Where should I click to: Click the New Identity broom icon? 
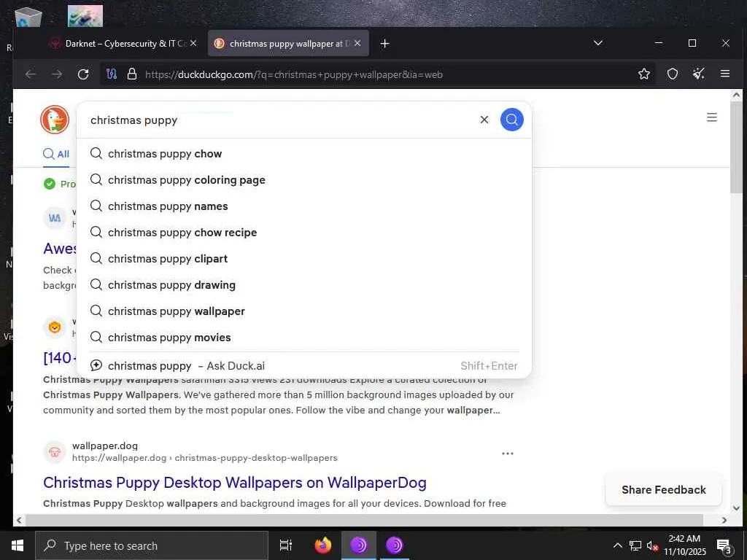pyautogui.click(x=699, y=74)
